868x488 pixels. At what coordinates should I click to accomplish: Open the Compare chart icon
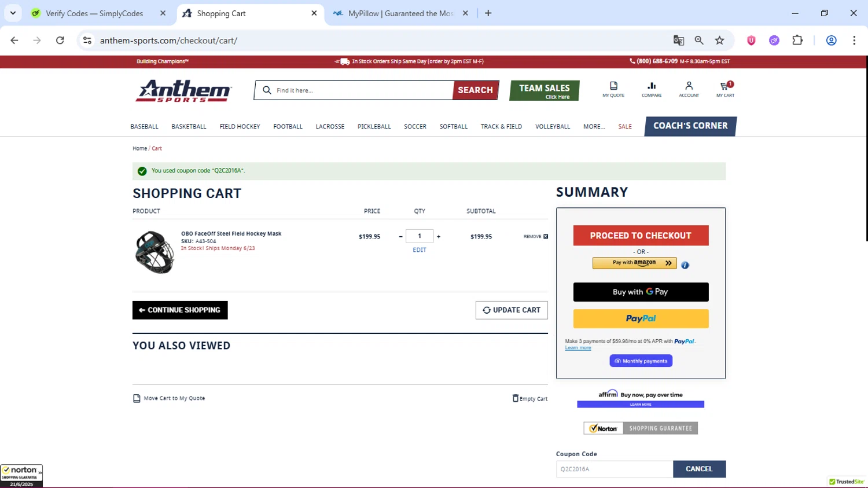pos(652,89)
